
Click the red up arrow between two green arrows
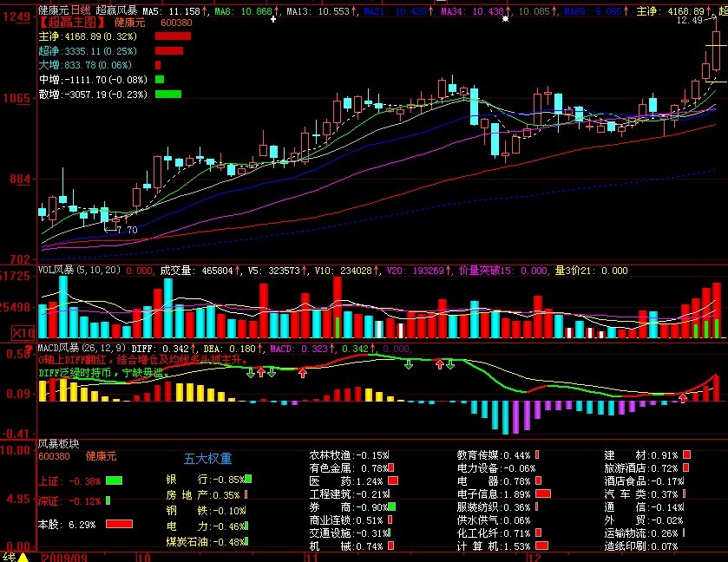click(x=261, y=372)
